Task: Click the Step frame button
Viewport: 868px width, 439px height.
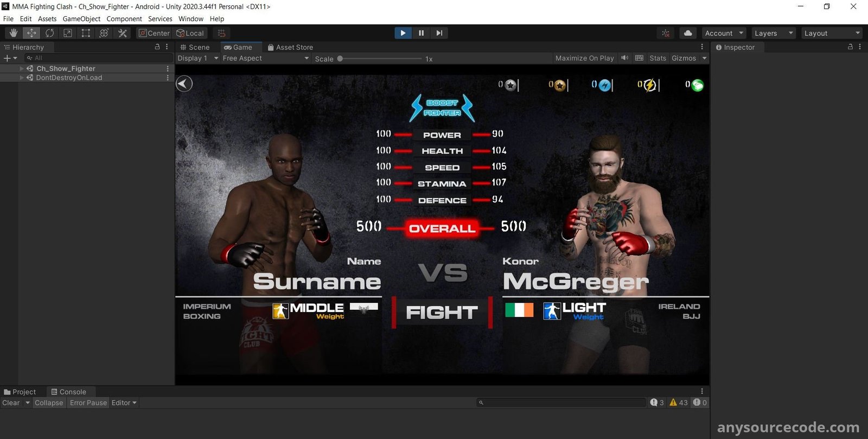Action: pos(439,33)
